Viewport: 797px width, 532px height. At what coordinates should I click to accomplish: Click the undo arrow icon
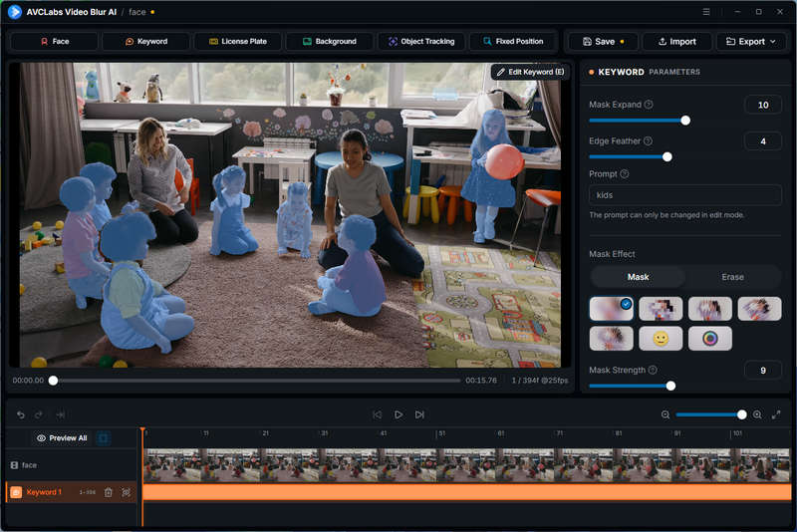20,414
